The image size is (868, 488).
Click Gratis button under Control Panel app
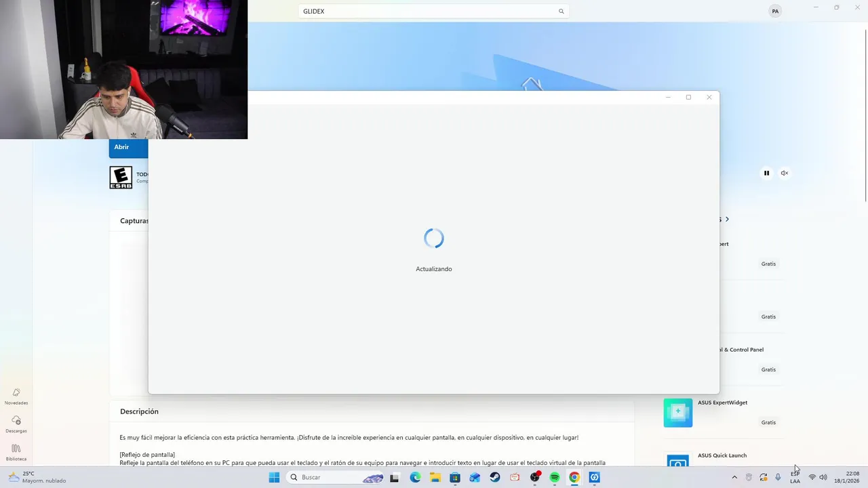[x=768, y=369]
